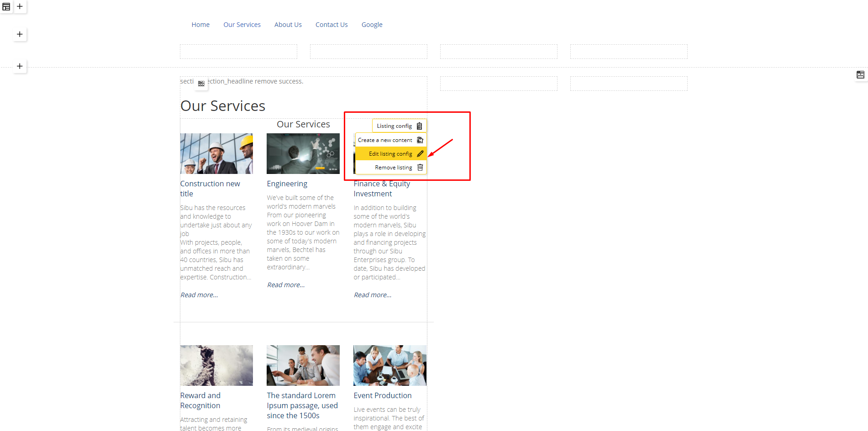
Task: Click the first empty dashed placeholder block
Action: point(238,52)
